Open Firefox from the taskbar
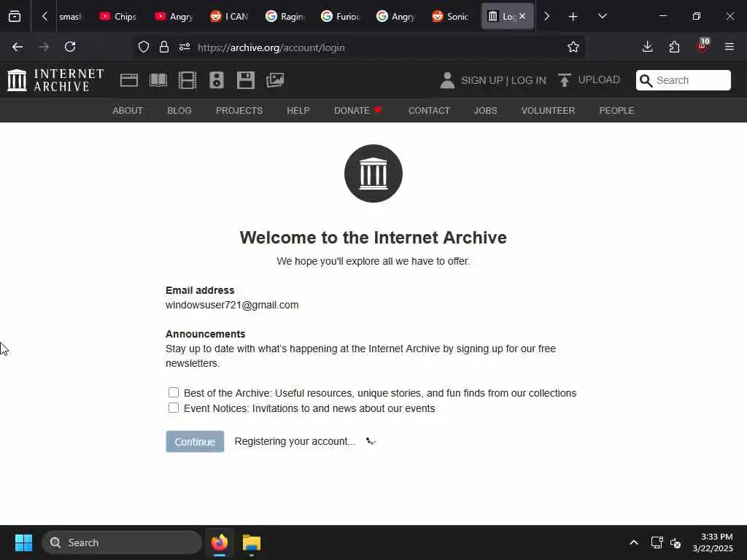 coord(220,542)
